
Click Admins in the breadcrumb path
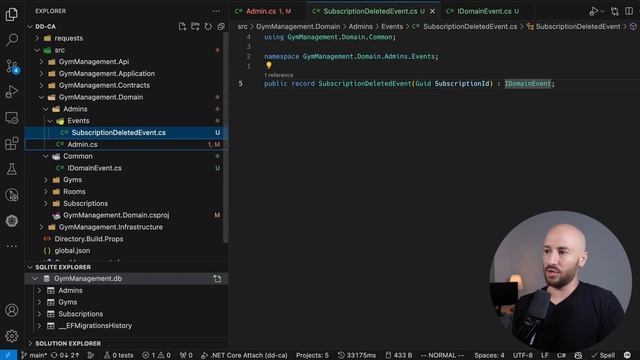tap(360, 27)
